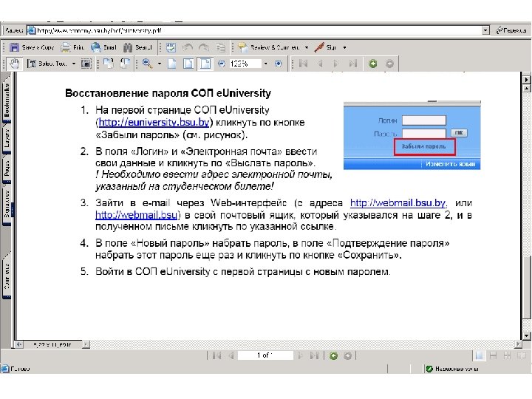Open the http://webmail.bsu.by link
The width and height of the screenshot is (532, 399).
(x=398, y=203)
